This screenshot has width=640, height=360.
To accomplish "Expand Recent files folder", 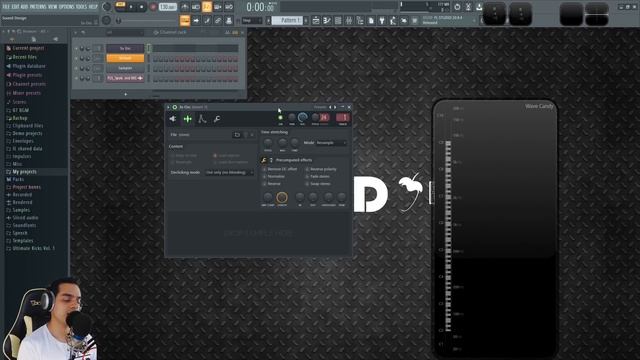I will click(x=24, y=57).
